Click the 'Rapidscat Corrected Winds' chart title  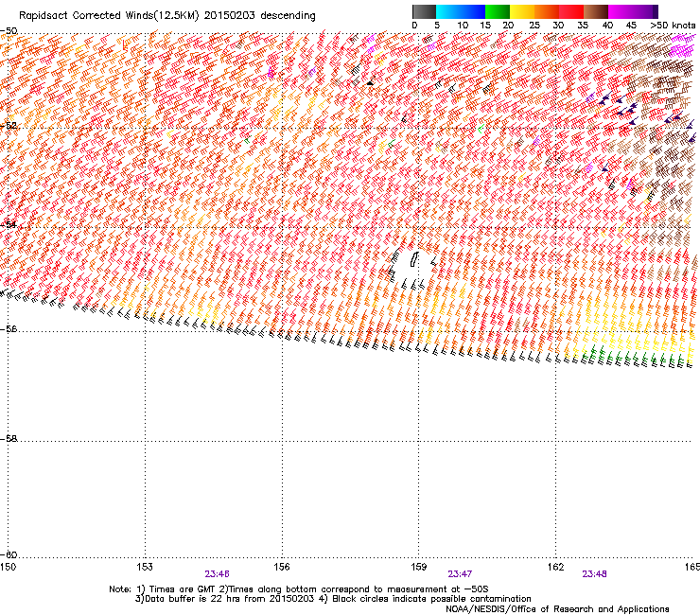(167, 15)
